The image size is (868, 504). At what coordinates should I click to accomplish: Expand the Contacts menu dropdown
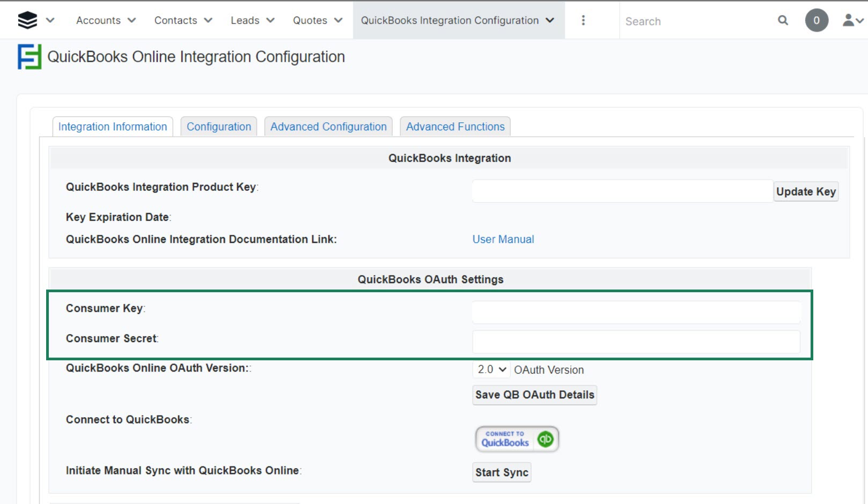click(183, 20)
